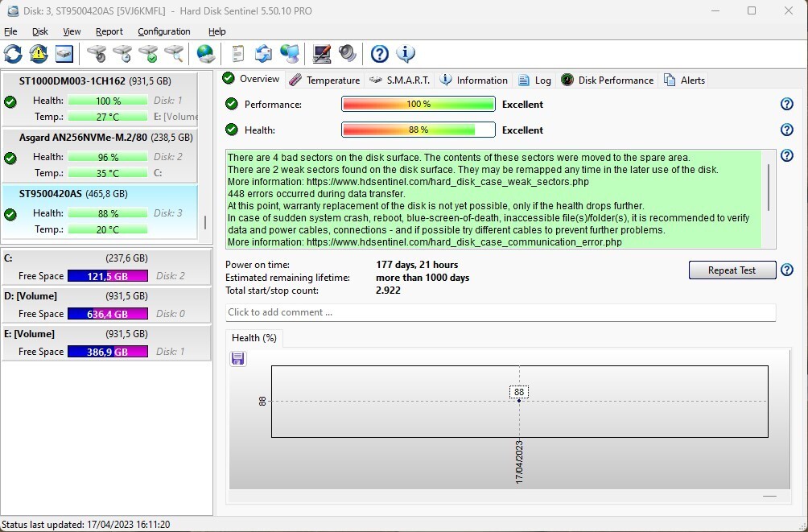808x532 pixels.
Task: Click the Health 88 % gradient bar
Action: coord(418,130)
